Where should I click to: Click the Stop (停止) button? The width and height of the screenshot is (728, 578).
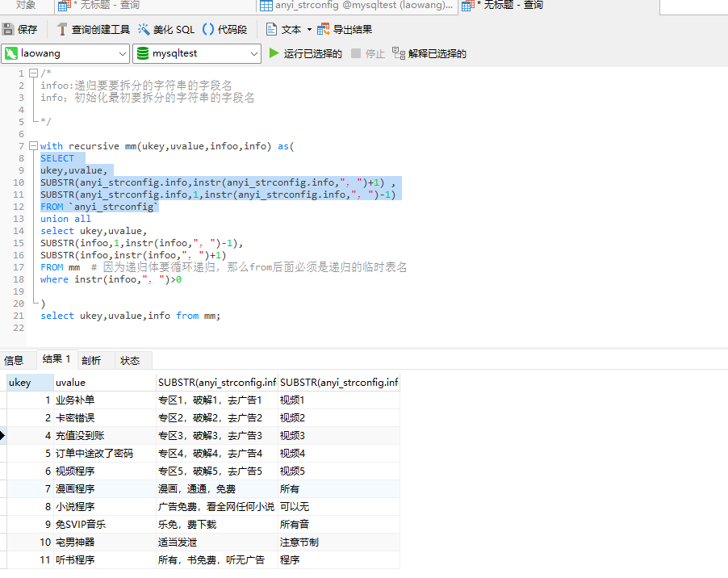368,54
